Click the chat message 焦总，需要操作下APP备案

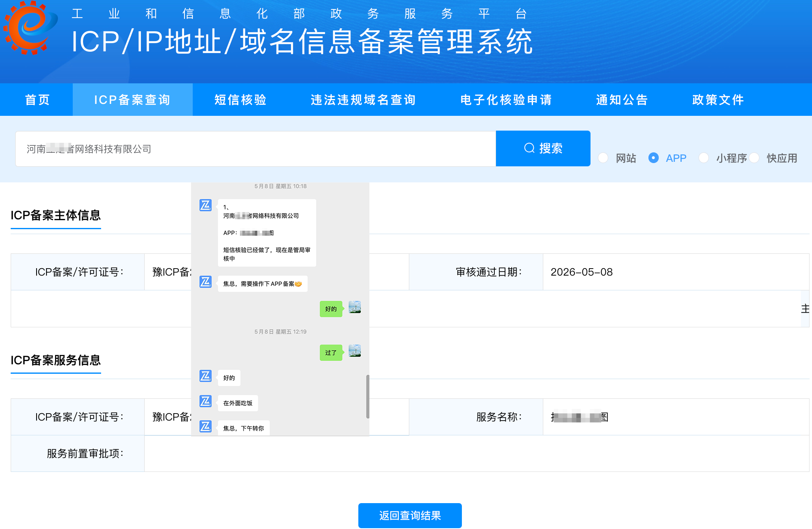pyautogui.click(x=262, y=284)
